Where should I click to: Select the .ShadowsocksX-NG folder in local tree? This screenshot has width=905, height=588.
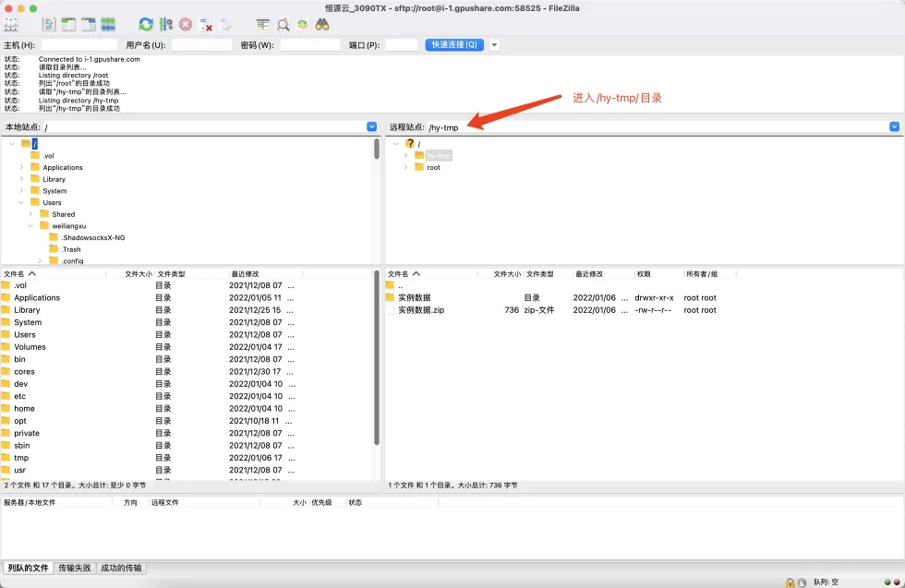[x=93, y=238]
